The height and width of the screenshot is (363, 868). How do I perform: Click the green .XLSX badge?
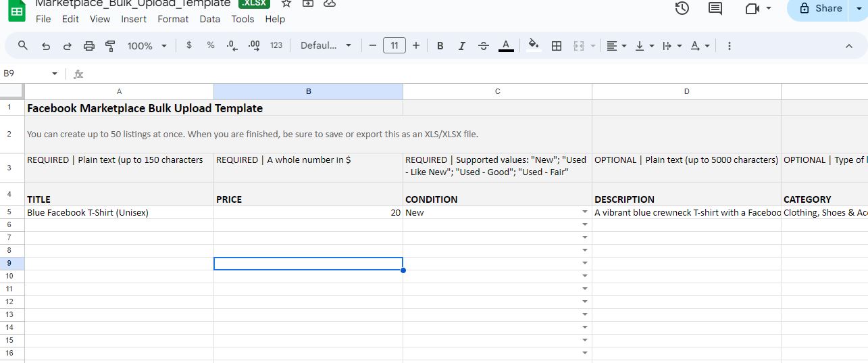[254, 3]
